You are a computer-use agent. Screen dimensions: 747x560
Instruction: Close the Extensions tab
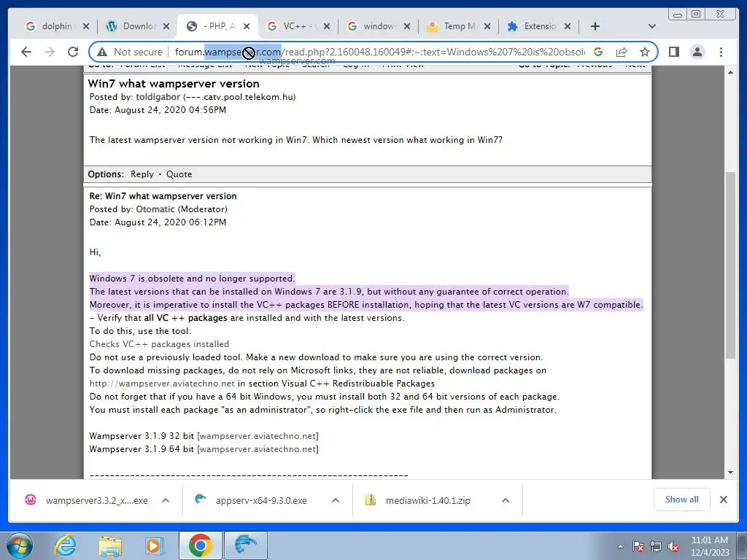click(568, 26)
